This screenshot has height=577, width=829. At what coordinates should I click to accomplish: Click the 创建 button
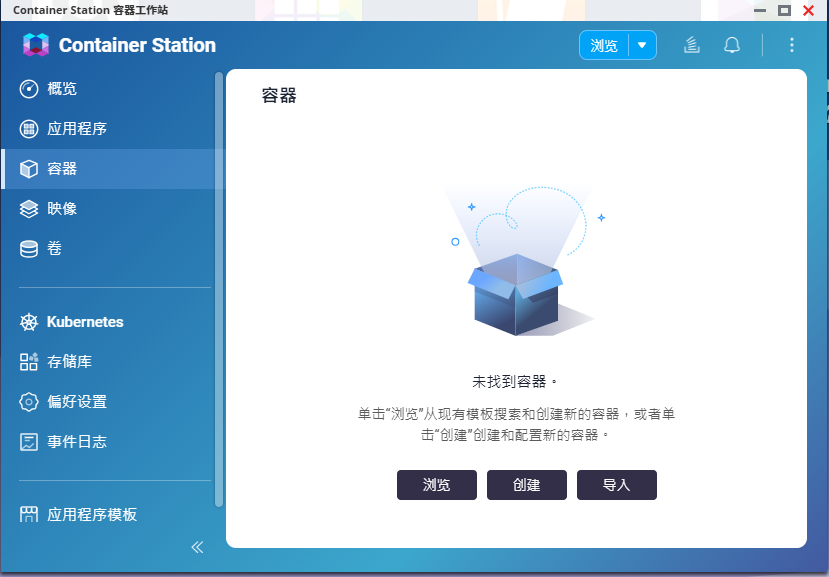[x=527, y=485]
